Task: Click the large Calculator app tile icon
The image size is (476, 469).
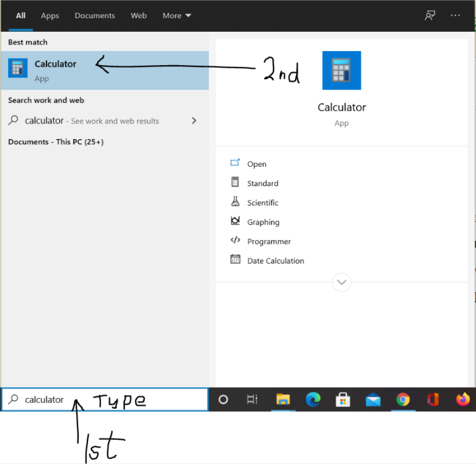Action: (342, 70)
